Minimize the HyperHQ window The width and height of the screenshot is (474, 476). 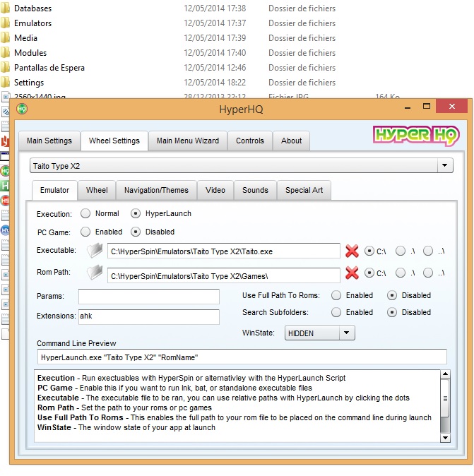(408, 107)
